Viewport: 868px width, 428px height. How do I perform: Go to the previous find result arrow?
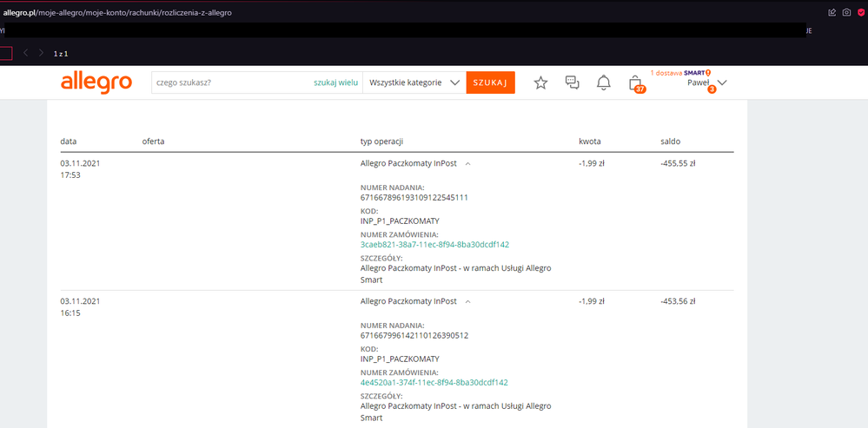[x=26, y=53]
